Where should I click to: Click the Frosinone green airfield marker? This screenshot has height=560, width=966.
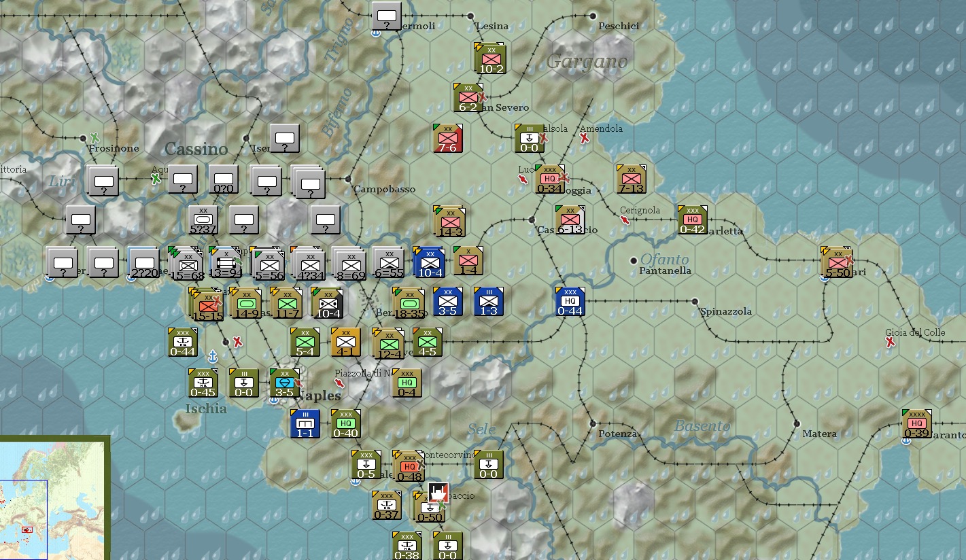(94, 139)
